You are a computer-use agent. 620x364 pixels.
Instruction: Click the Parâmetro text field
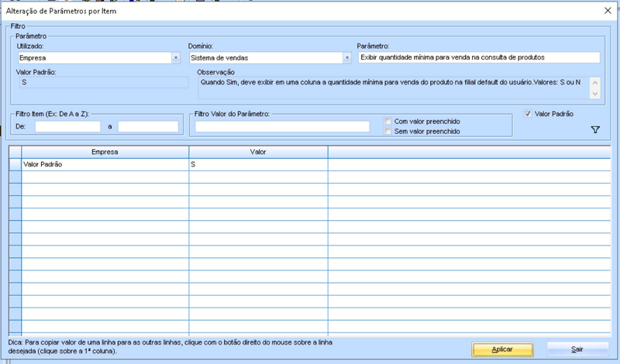click(x=479, y=57)
